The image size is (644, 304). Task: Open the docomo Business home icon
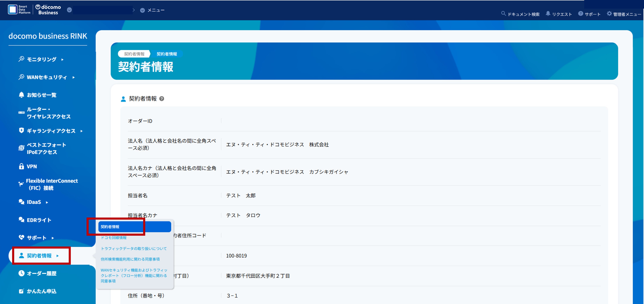(x=38, y=7)
